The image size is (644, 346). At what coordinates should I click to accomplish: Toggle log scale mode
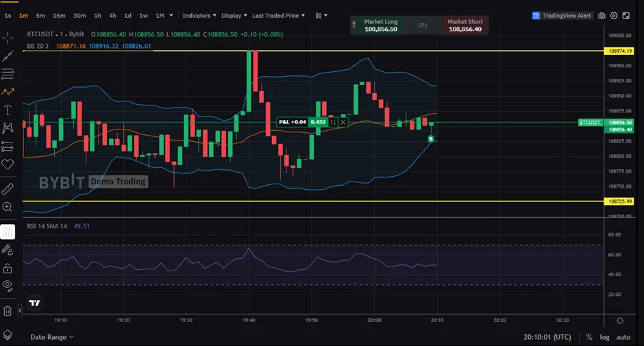[x=604, y=337]
